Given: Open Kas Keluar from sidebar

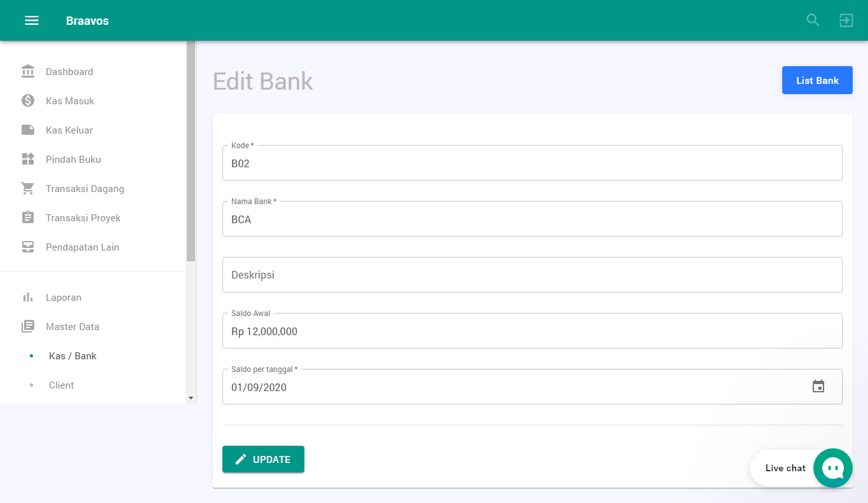Looking at the screenshot, I should (x=69, y=130).
